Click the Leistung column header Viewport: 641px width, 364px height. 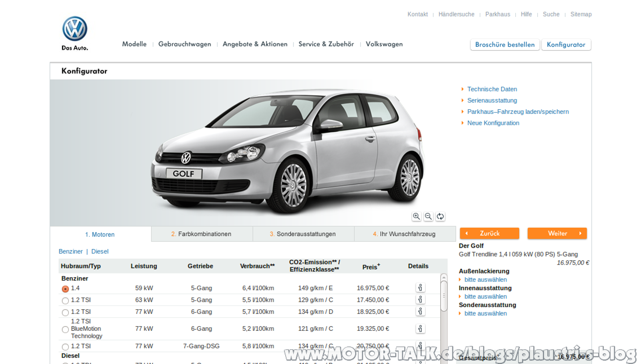[144, 266]
